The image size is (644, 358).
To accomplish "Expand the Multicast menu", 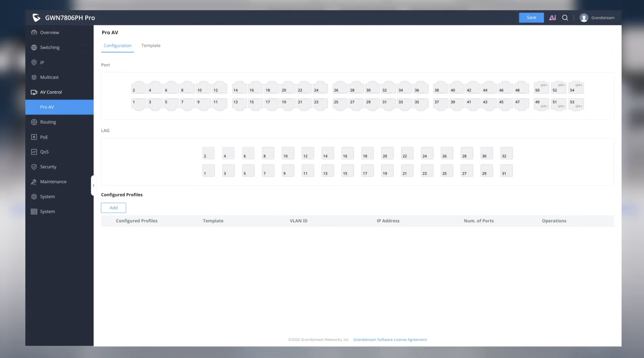I will (59, 77).
